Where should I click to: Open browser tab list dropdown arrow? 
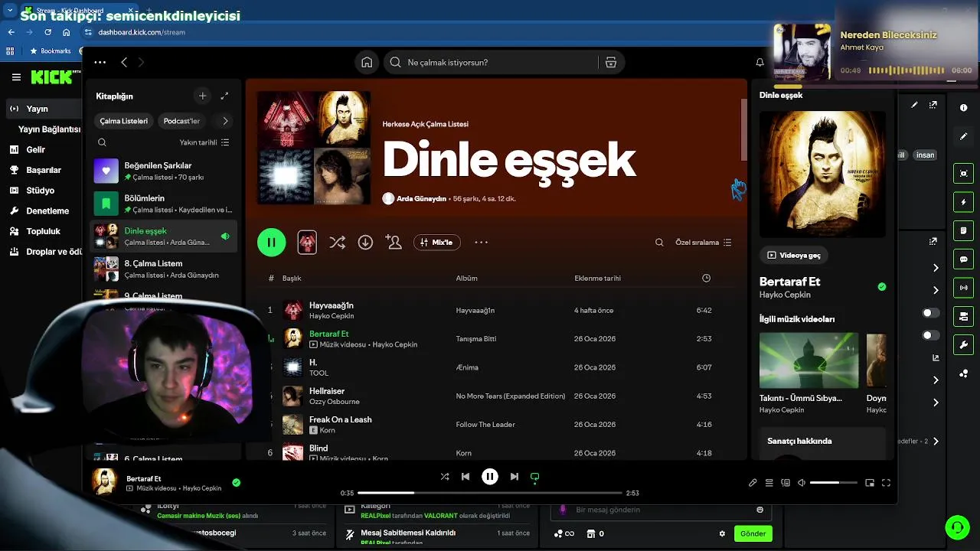pyautogui.click(x=9, y=12)
